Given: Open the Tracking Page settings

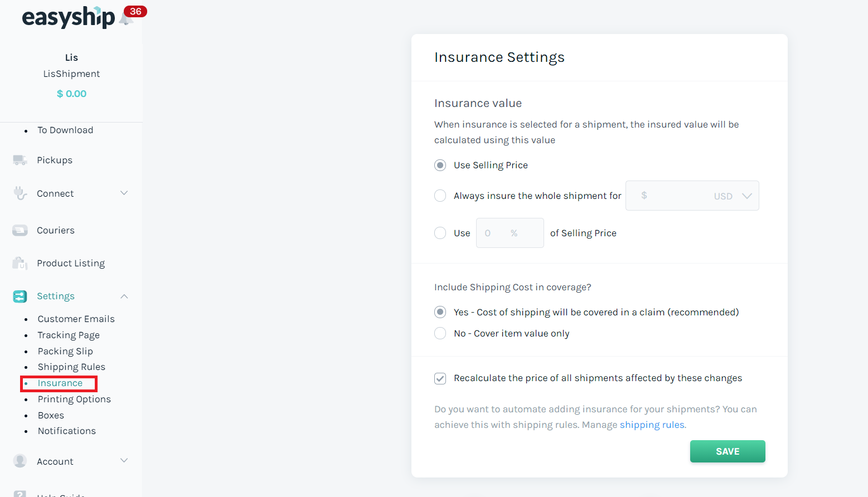Looking at the screenshot, I should tap(69, 335).
